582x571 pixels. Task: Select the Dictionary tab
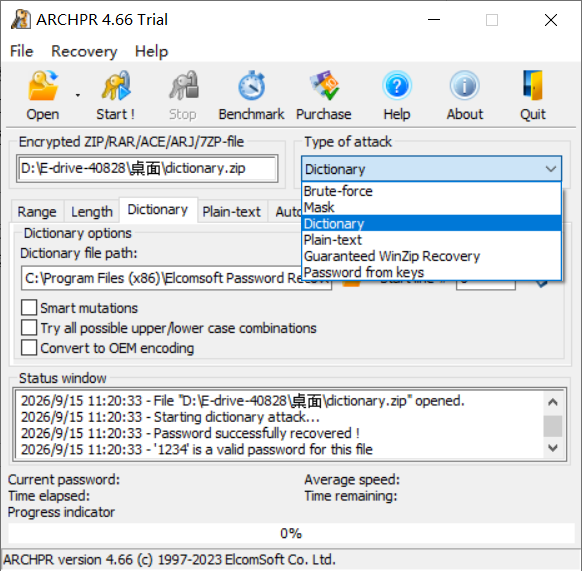coord(158,210)
